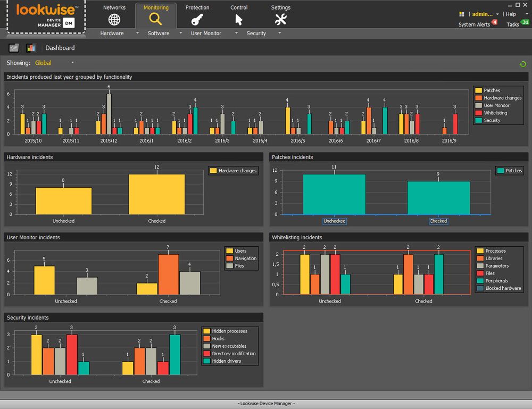Click the grid icon beside the admin name
Screen dimensions: 532x409
pos(462,14)
